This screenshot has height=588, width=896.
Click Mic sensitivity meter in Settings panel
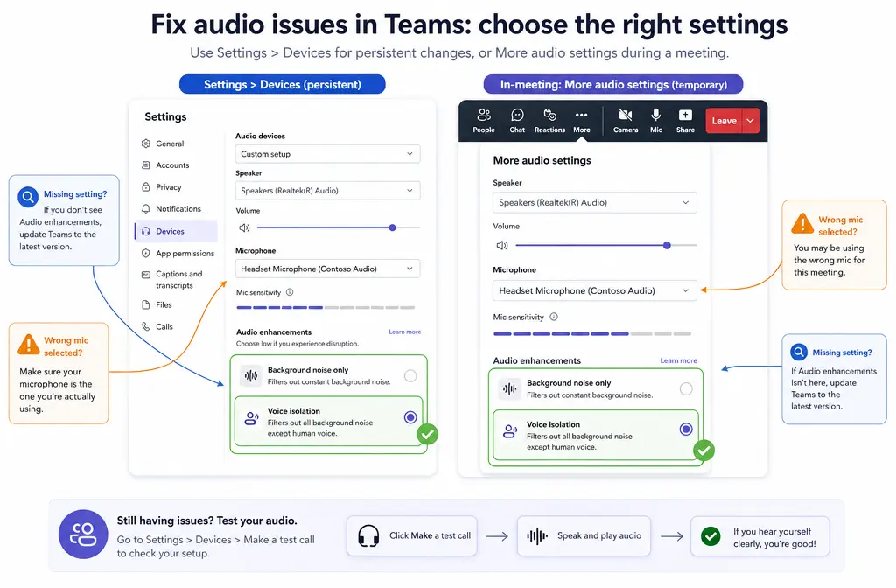point(325,307)
